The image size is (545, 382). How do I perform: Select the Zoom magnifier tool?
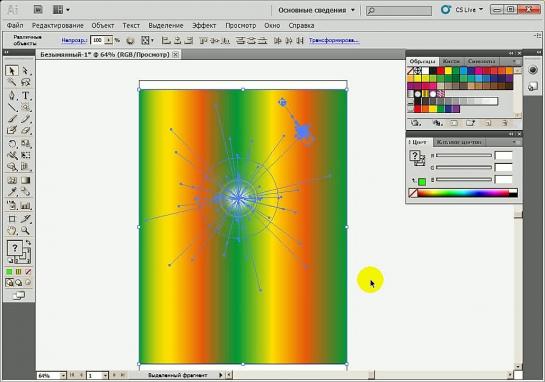(25, 230)
